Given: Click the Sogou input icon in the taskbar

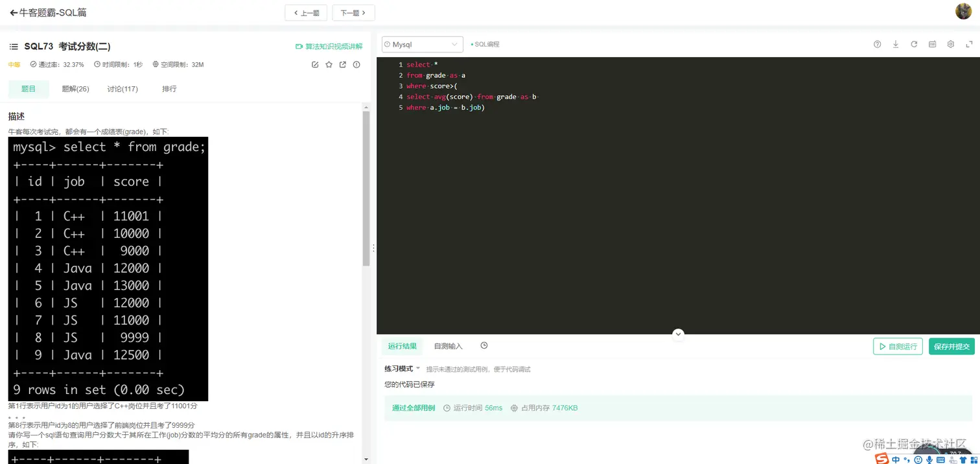Looking at the screenshot, I should 881,458.
